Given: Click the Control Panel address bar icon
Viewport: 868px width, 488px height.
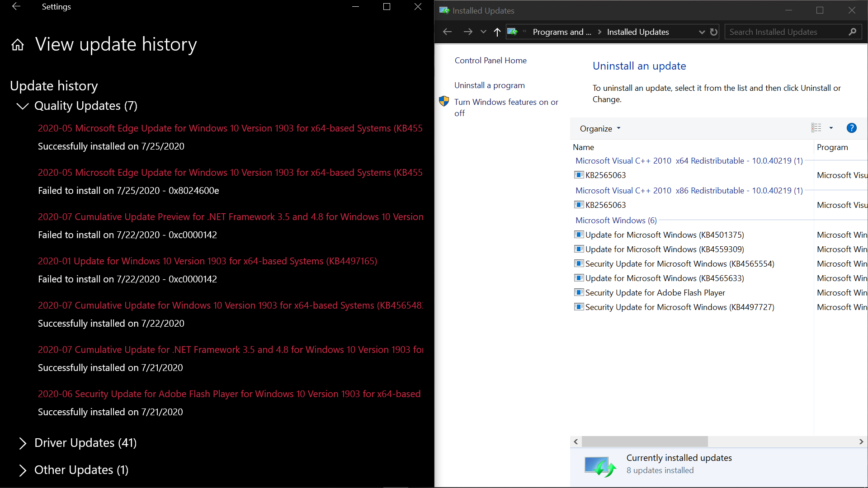Looking at the screenshot, I should pos(512,32).
